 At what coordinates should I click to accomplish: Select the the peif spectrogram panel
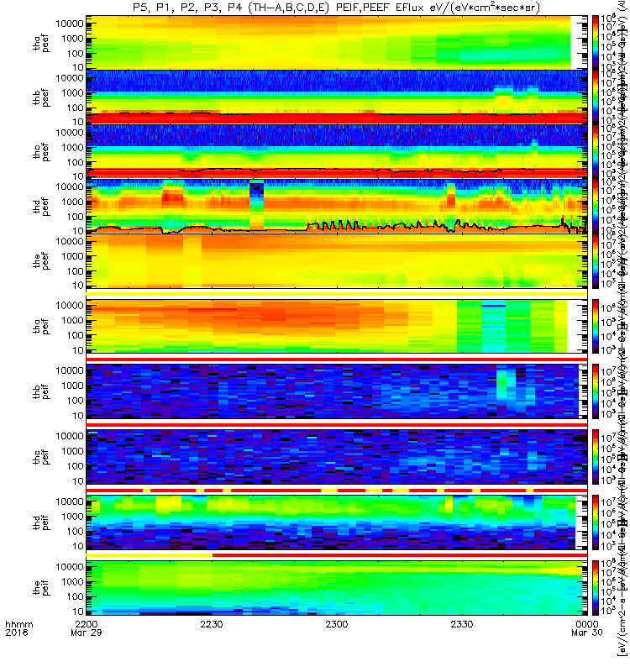(337, 588)
